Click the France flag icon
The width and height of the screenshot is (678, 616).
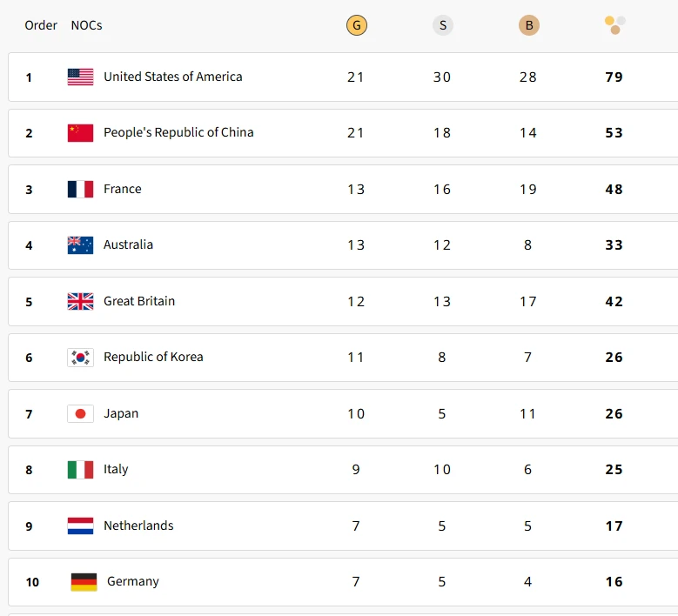click(x=80, y=189)
